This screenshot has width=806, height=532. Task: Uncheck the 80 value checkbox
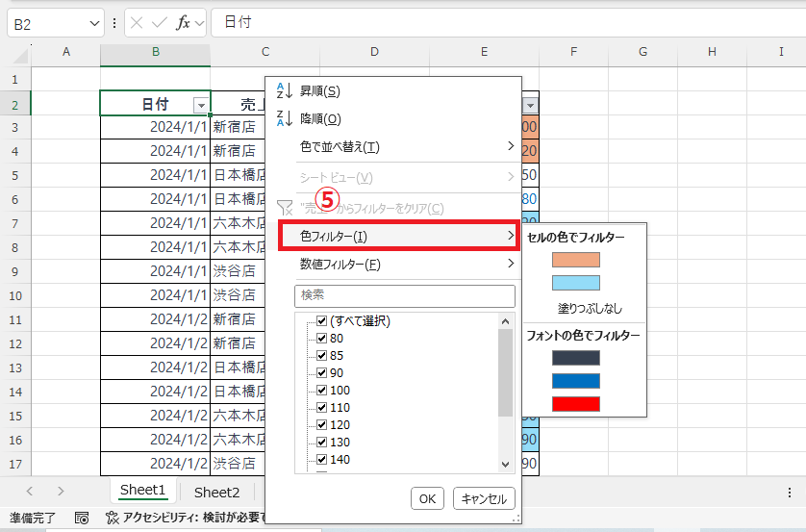[x=322, y=339]
